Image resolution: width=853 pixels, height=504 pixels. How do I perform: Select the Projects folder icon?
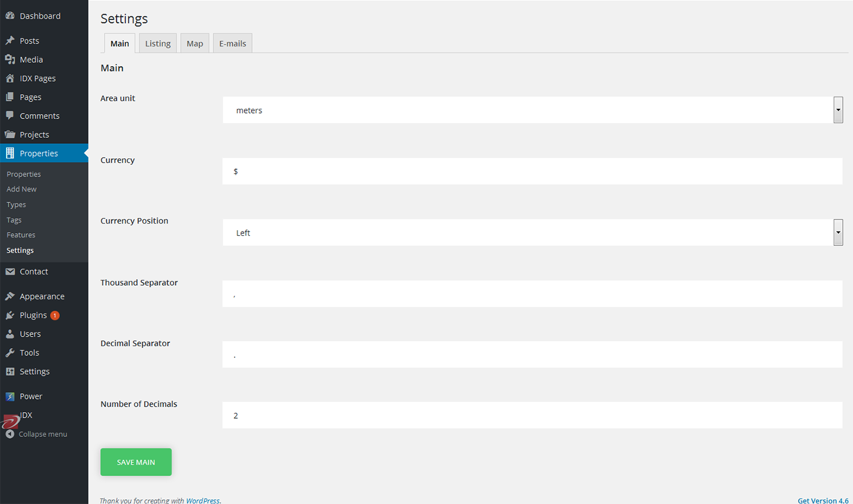pos(10,134)
